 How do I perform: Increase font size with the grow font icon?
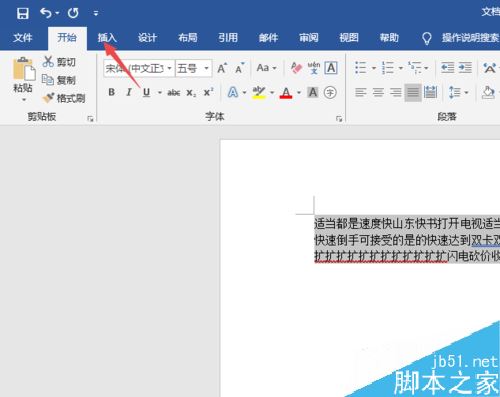[x=222, y=68]
